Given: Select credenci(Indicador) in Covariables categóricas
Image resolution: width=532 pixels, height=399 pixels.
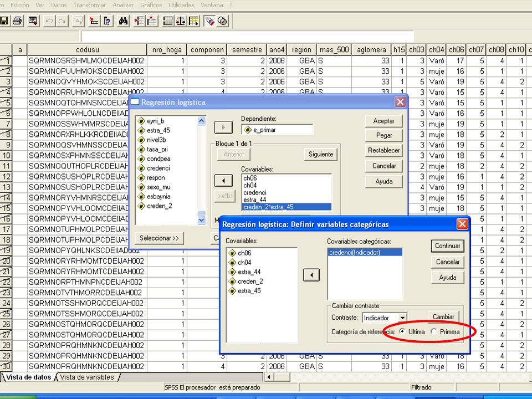Looking at the screenshot, I should coord(365,253).
